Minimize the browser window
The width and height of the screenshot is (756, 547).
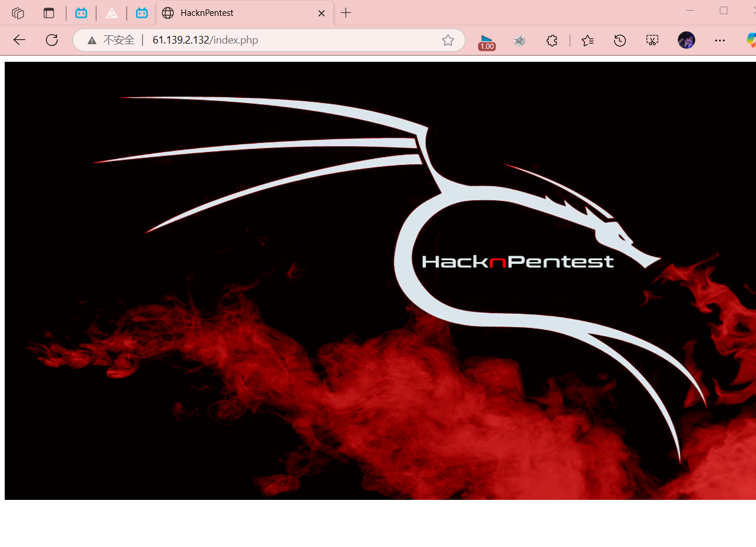click(689, 11)
